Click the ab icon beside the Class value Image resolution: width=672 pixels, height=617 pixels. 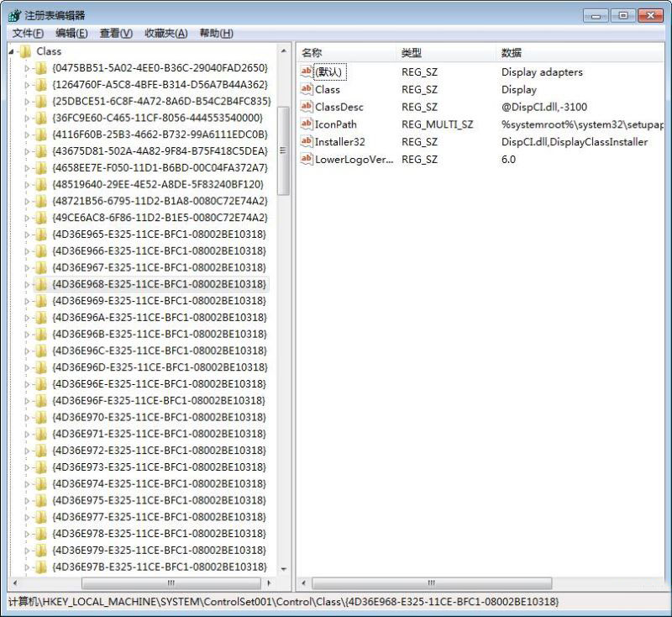307,90
